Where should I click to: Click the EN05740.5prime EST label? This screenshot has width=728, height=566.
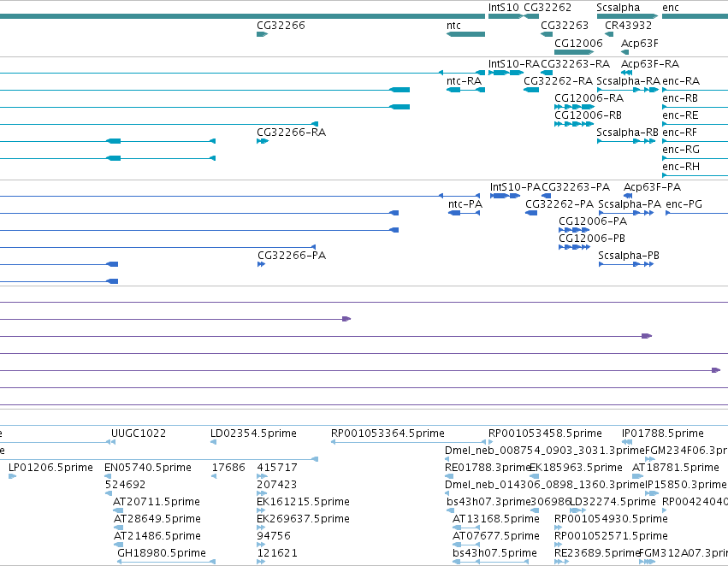click(x=148, y=469)
